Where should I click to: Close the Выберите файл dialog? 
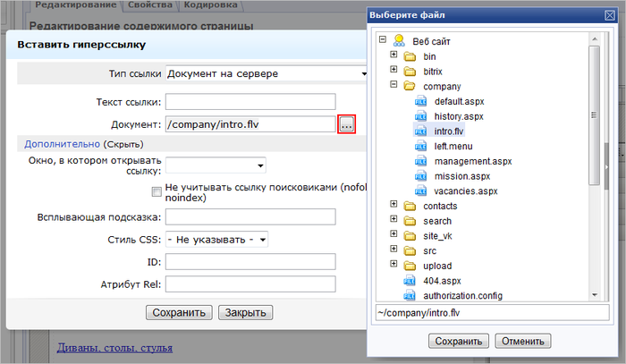(x=610, y=15)
